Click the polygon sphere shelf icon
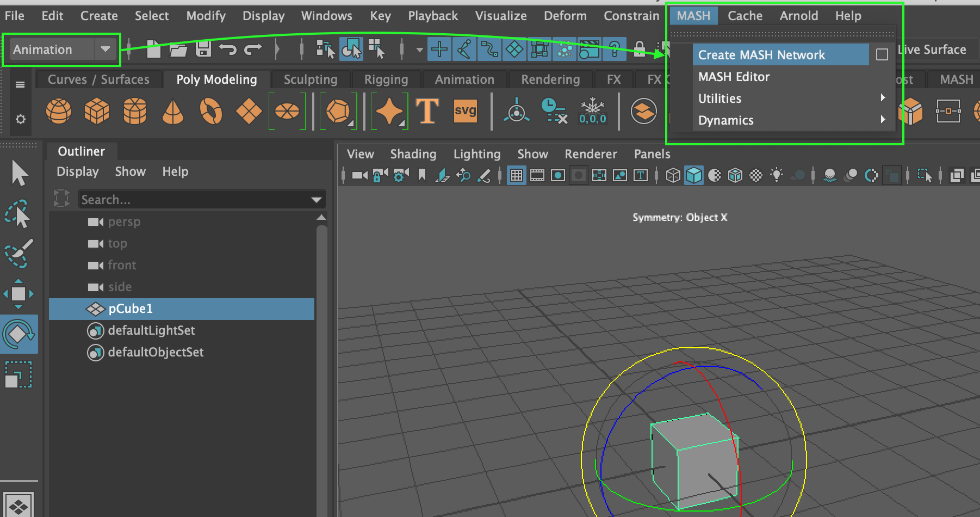The width and height of the screenshot is (980, 517). coord(59,111)
